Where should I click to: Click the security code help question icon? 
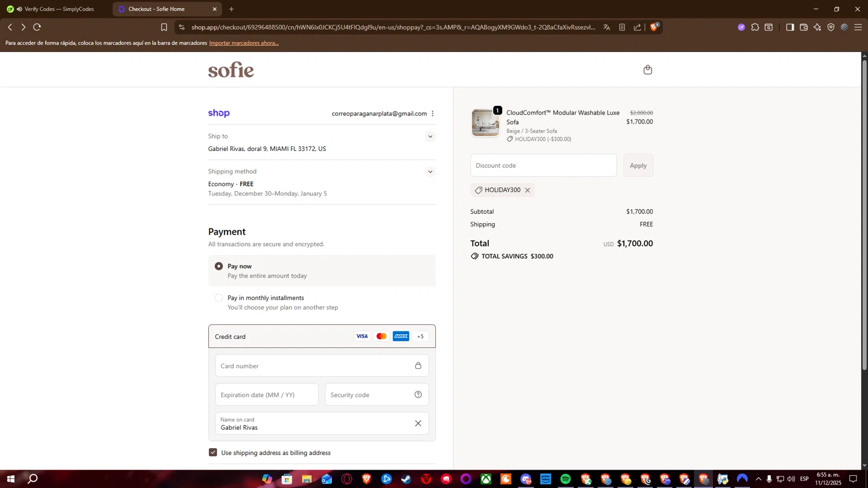coord(418,395)
